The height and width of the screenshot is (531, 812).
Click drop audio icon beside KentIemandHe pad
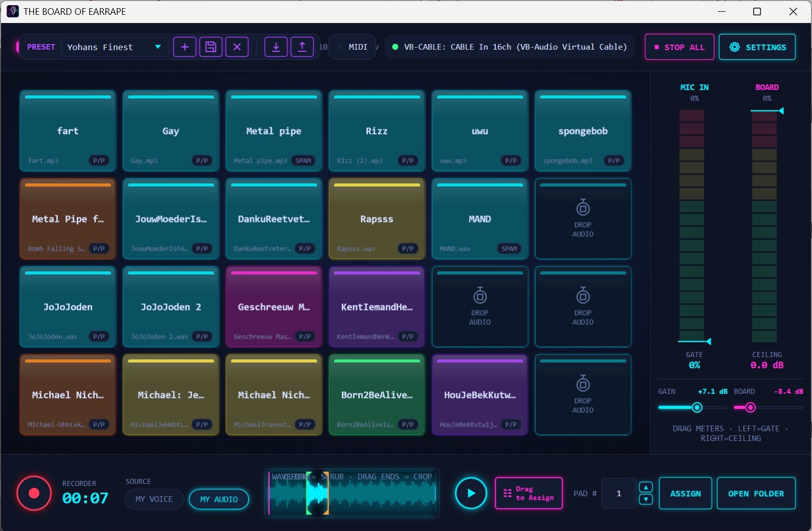[x=480, y=296]
